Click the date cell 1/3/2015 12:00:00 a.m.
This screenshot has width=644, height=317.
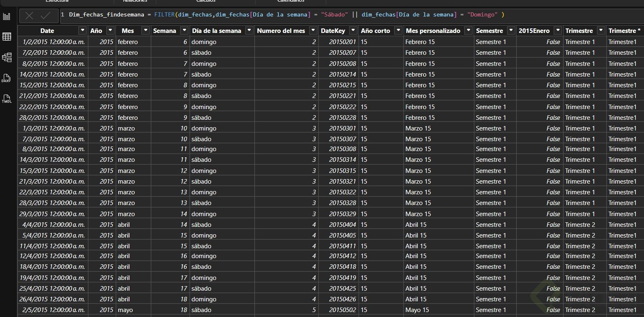[x=52, y=128]
